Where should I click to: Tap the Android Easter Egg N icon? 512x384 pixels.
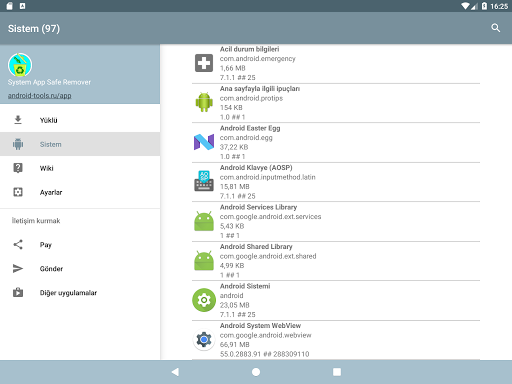point(204,142)
